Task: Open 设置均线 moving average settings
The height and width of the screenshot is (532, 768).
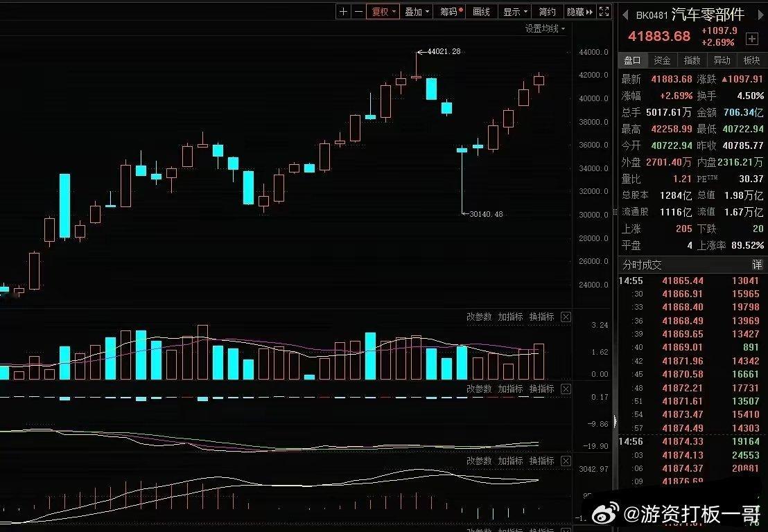Action: click(x=545, y=29)
